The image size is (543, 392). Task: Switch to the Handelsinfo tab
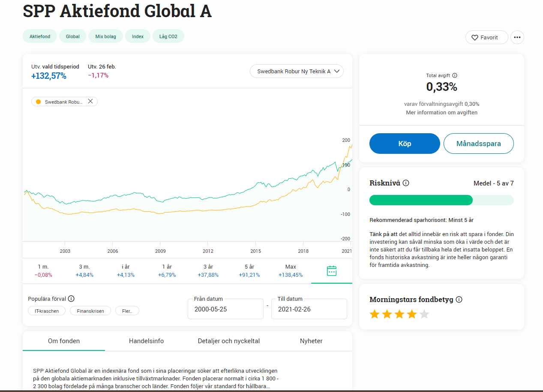[146, 341]
